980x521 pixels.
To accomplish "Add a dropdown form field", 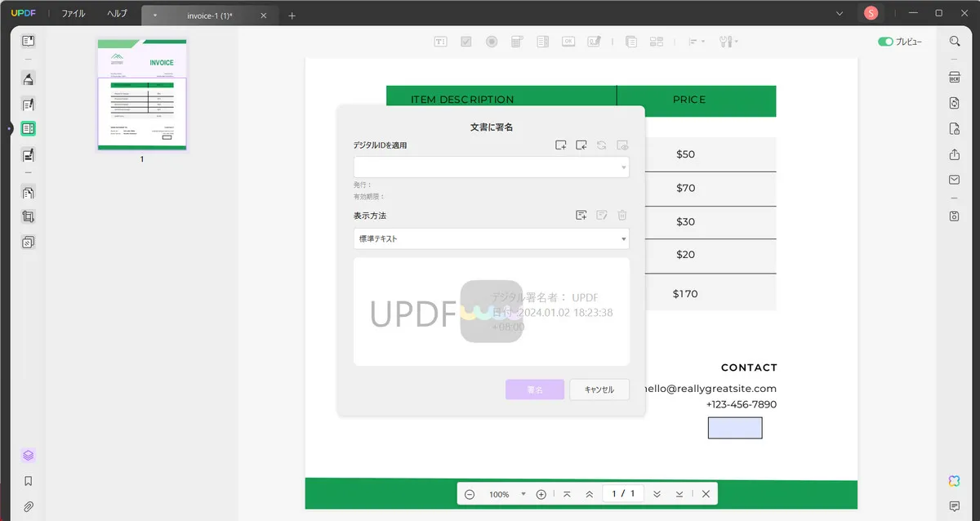I will [x=517, y=42].
